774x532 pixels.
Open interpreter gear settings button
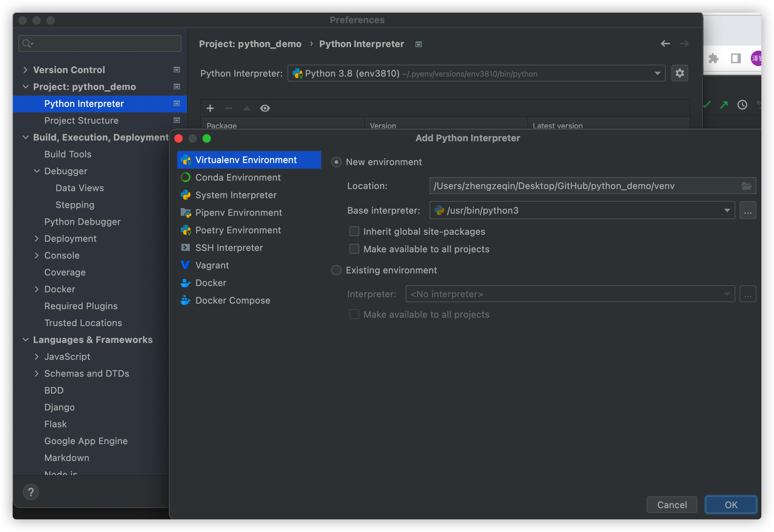679,73
